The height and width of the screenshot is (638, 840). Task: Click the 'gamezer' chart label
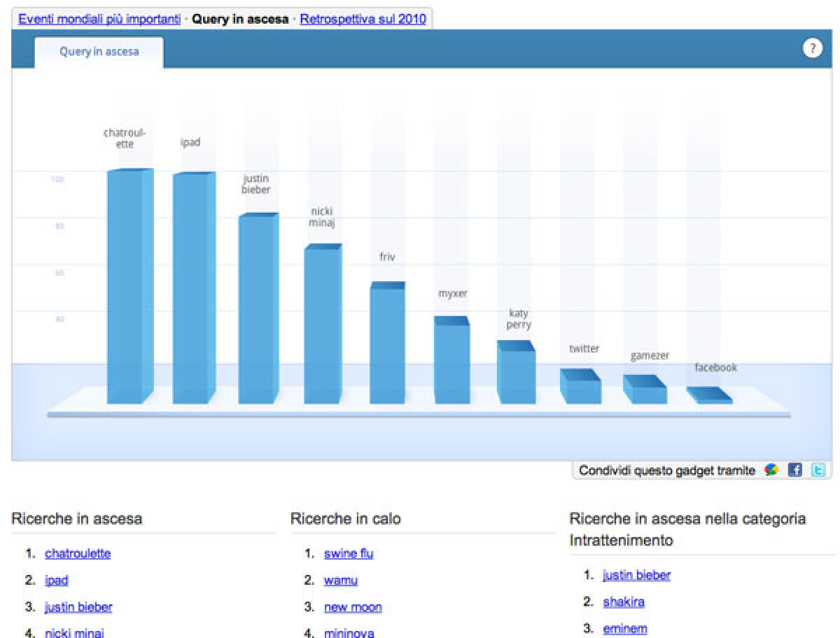650,355
